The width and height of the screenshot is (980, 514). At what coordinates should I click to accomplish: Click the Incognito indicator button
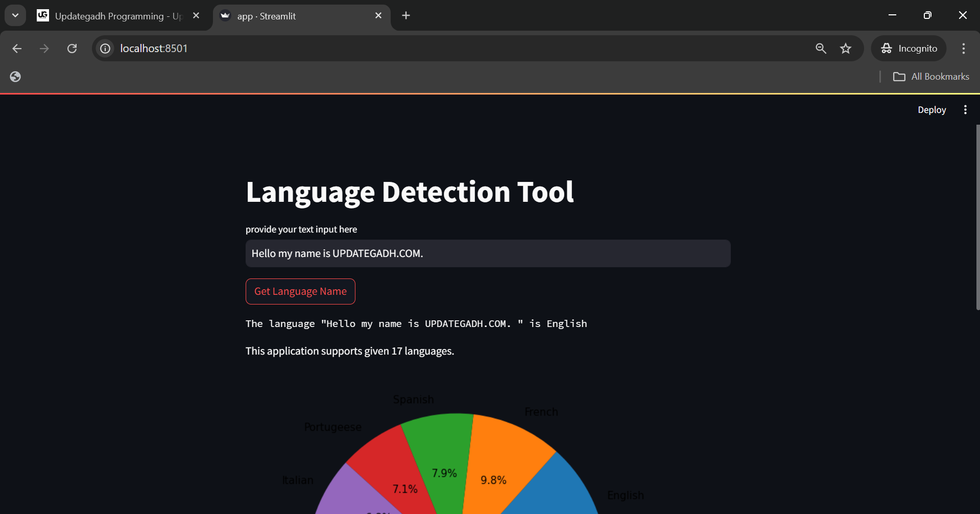point(909,49)
